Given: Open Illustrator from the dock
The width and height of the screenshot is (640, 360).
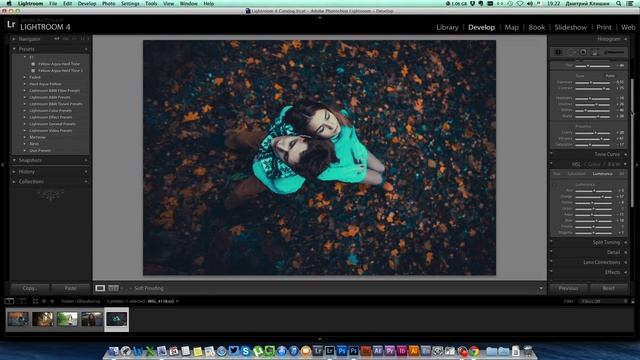Looking at the screenshot, I should pyautogui.click(x=413, y=351).
